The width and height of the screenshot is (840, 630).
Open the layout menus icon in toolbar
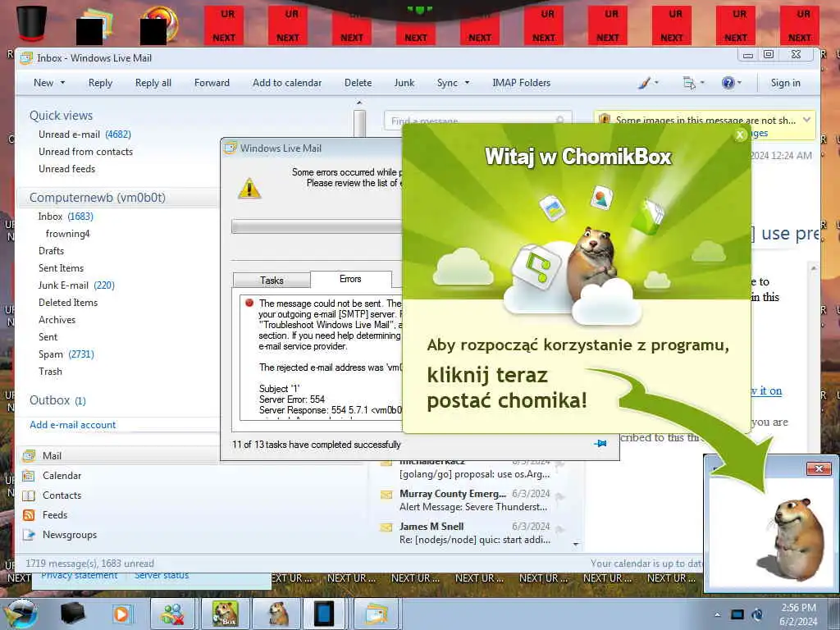click(689, 83)
